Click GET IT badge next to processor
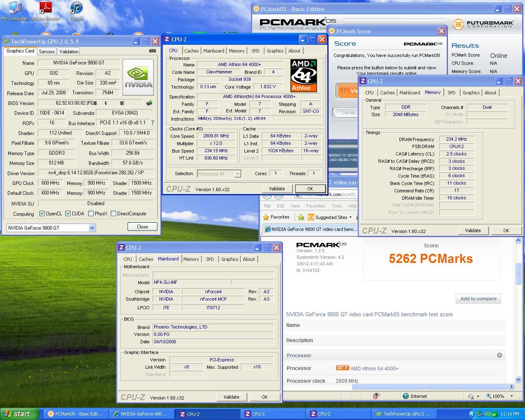Screen dimensions: 525x420 pyautogui.click(x=342, y=368)
